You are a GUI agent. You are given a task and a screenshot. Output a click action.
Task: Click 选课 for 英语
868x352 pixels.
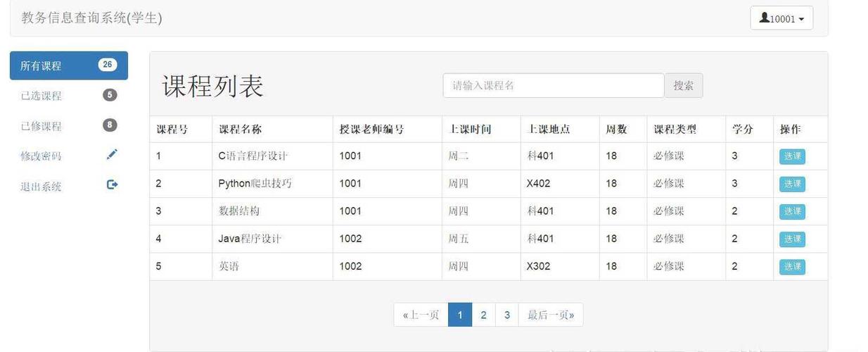click(792, 267)
